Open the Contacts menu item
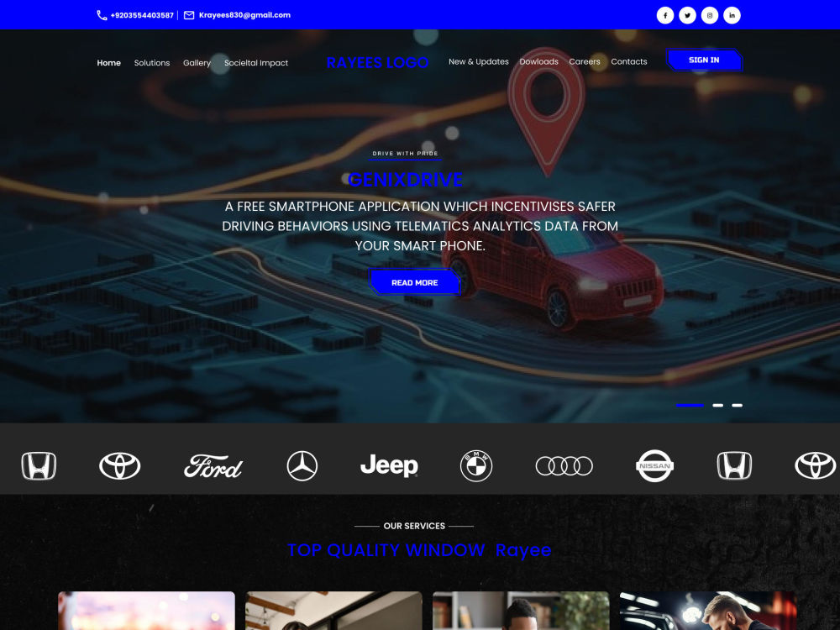Screen dimensions: 840x630 629,61
